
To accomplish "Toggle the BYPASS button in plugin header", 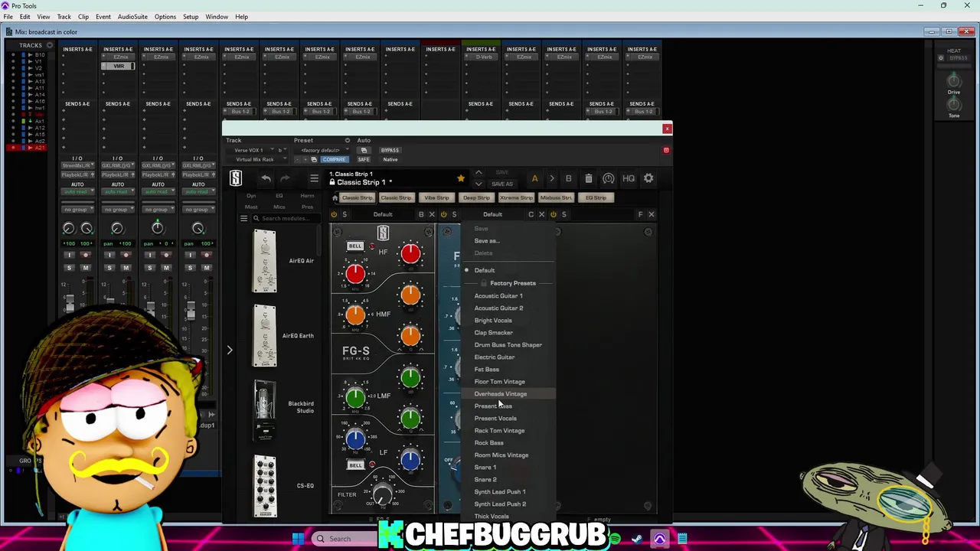I will 390,150.
